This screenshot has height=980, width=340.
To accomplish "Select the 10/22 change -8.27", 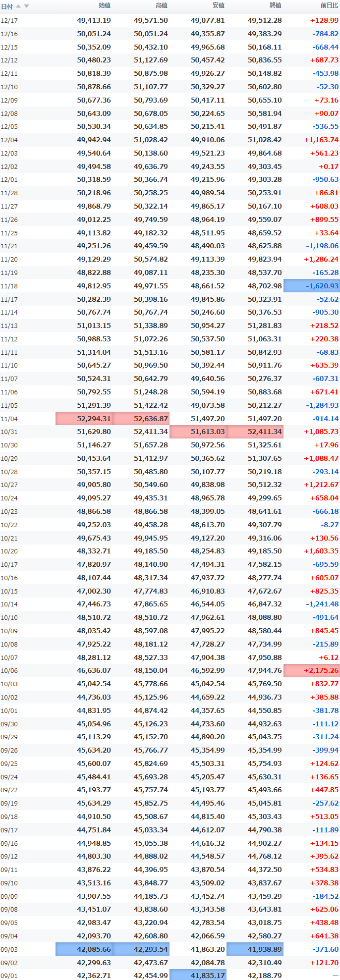I will (330, 525).
